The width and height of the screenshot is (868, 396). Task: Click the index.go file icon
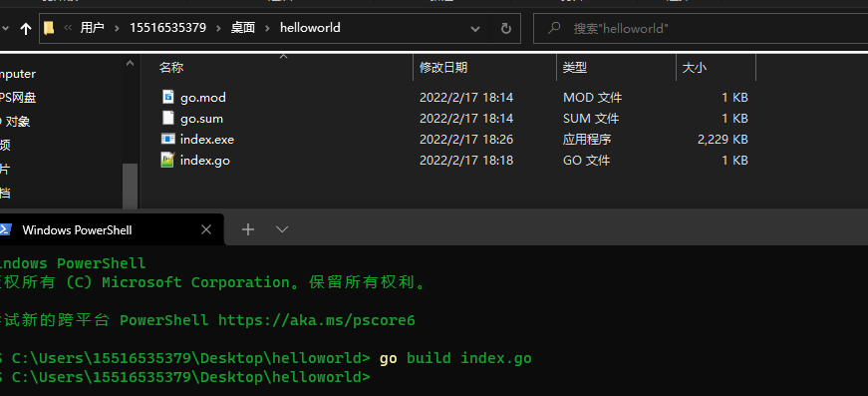(x=167, y=160)
